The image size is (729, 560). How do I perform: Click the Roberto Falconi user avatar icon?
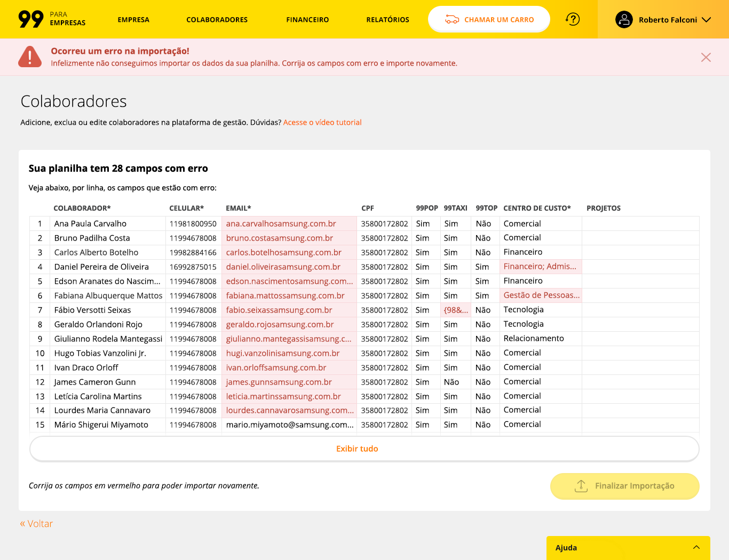(624, 20)
